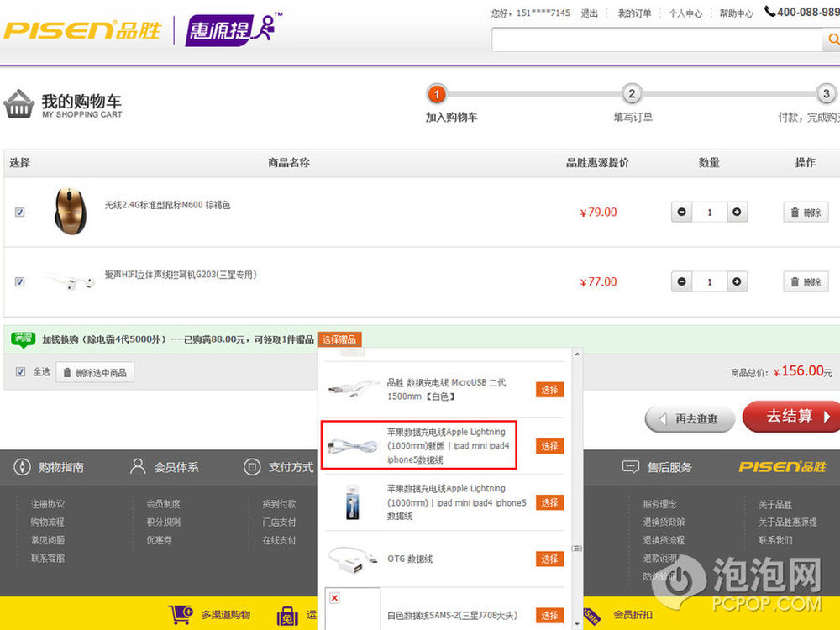Click the footer PISEN 品胜 logo
This screenshot has width=840, height=630.
pyautogui.click(x=782, y=466)
